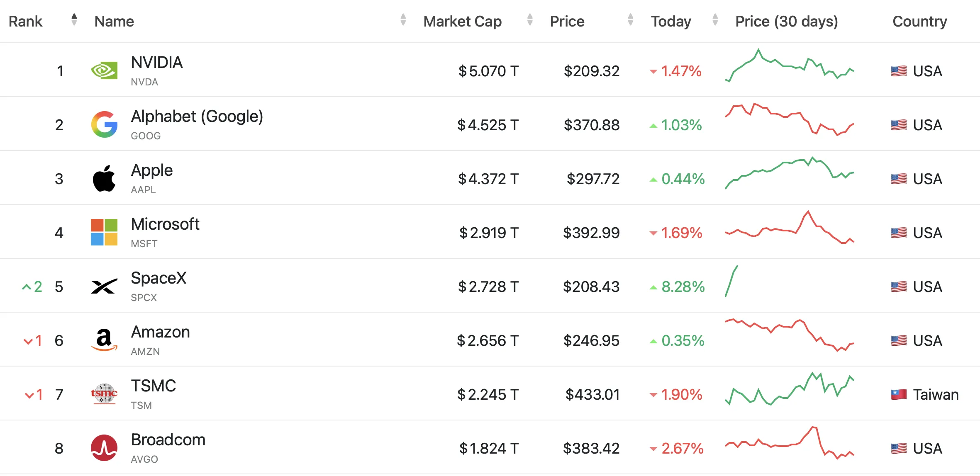This screenshot has width=980, height=476.
Task: Open the Broadcom company page
Action: pos(168,440)
